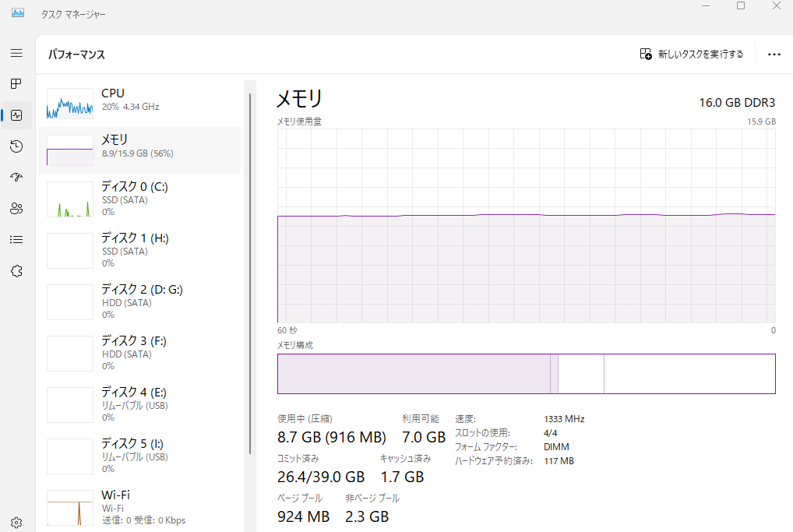Screen dimensions: 793x532
Task: Select the メモリ performance entry
Action: [139, 150]
